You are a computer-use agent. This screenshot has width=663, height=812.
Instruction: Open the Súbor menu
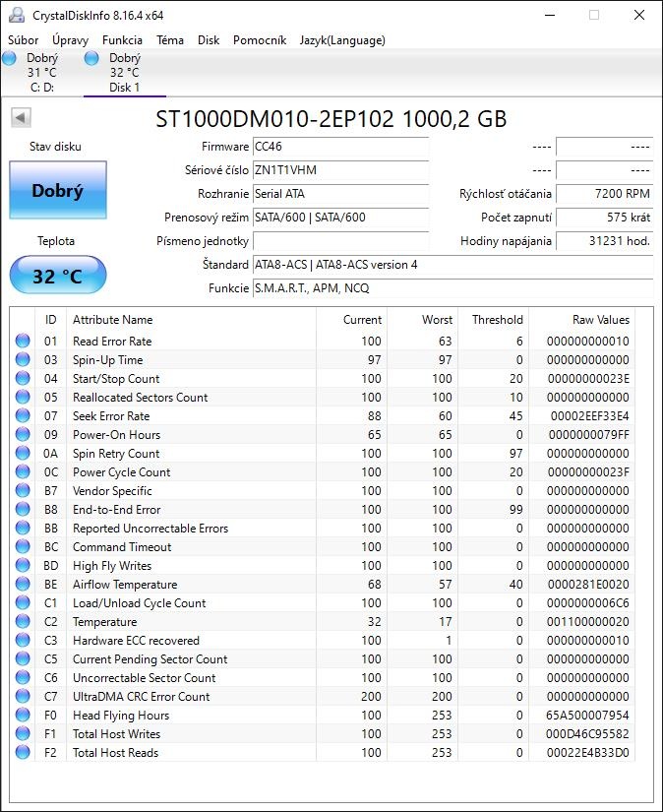click(x=23, y=40)
